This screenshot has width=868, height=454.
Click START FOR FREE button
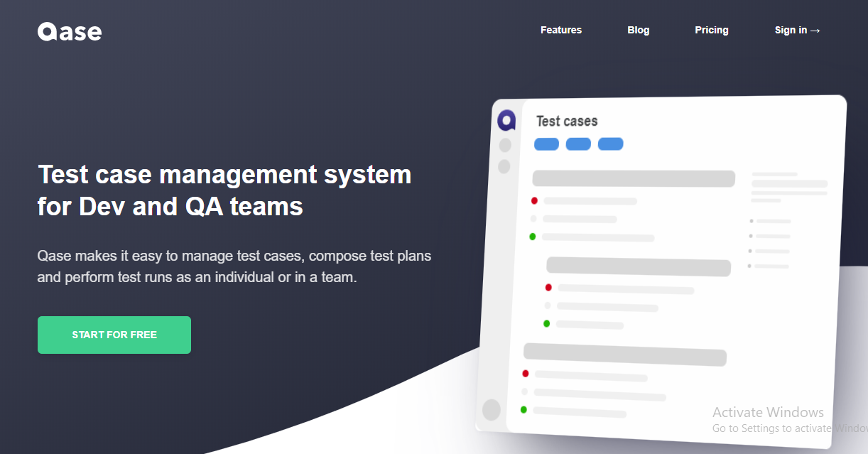[114, 335]
